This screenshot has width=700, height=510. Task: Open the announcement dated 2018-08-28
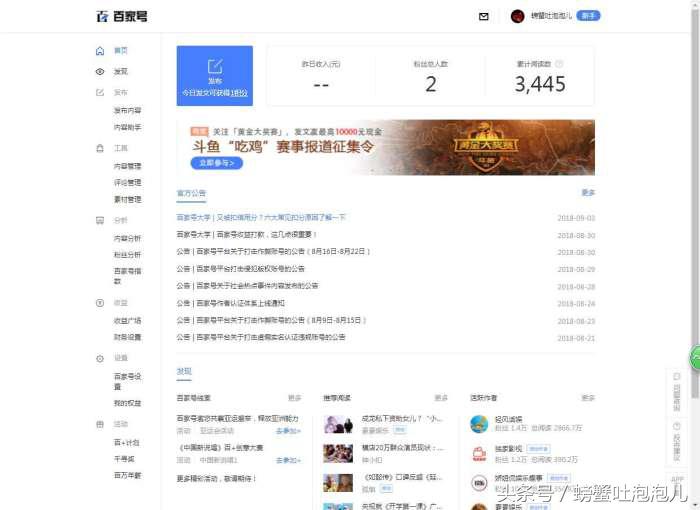[247, 286]
